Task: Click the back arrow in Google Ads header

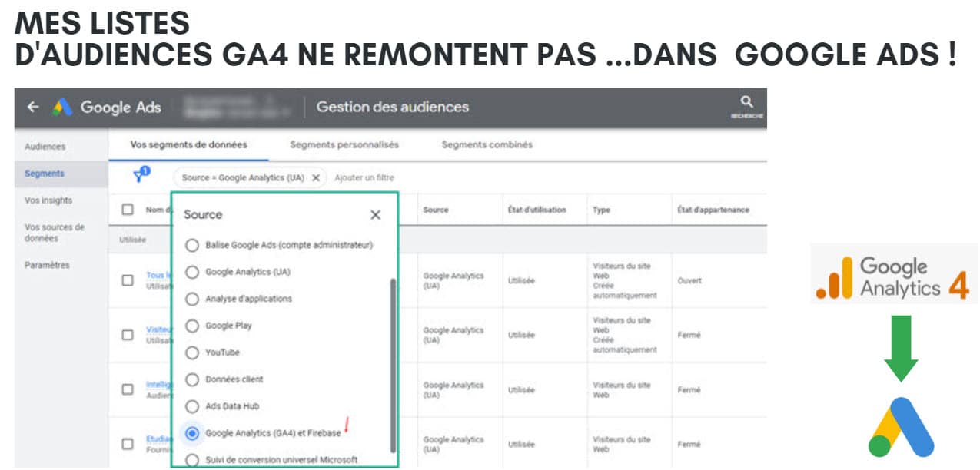Action: [32, 108]
